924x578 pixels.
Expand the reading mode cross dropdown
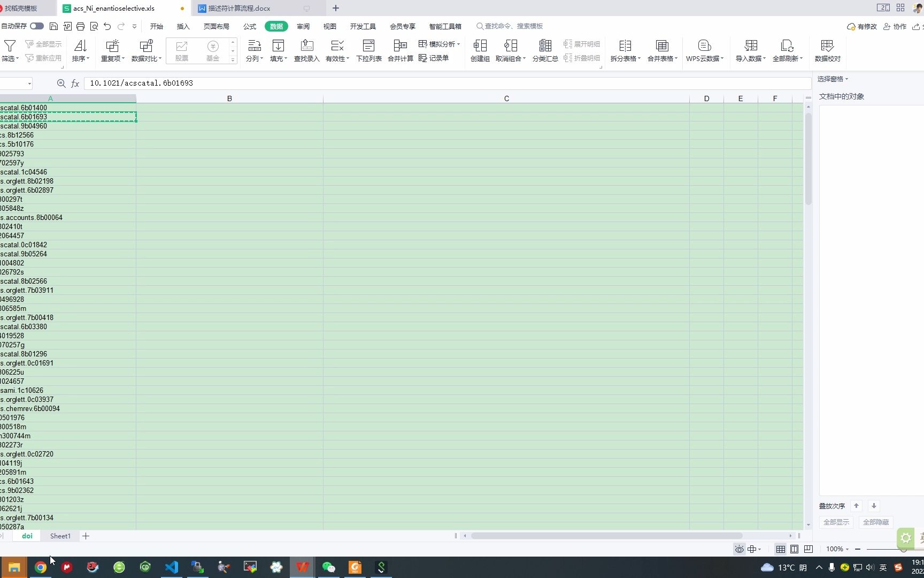(x=759, y=549)
